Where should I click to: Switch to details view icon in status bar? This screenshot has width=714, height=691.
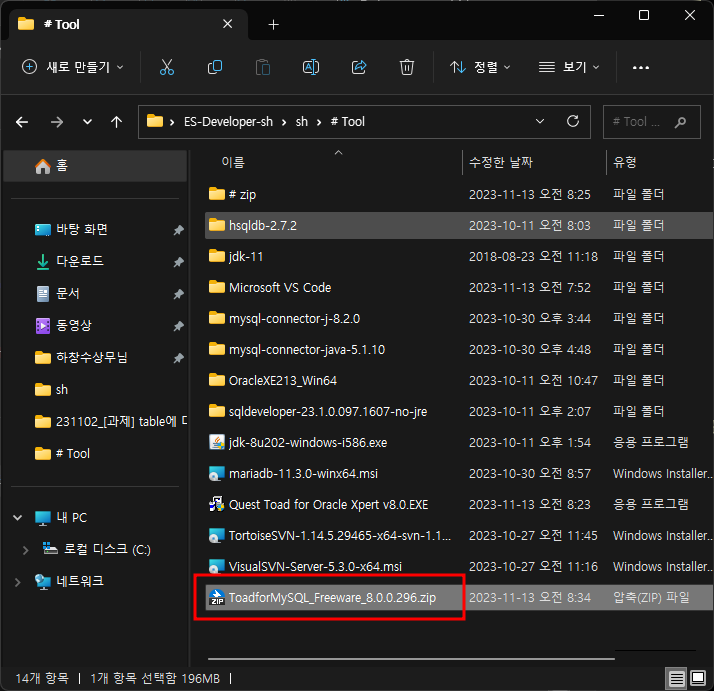[x=676, y=679]
